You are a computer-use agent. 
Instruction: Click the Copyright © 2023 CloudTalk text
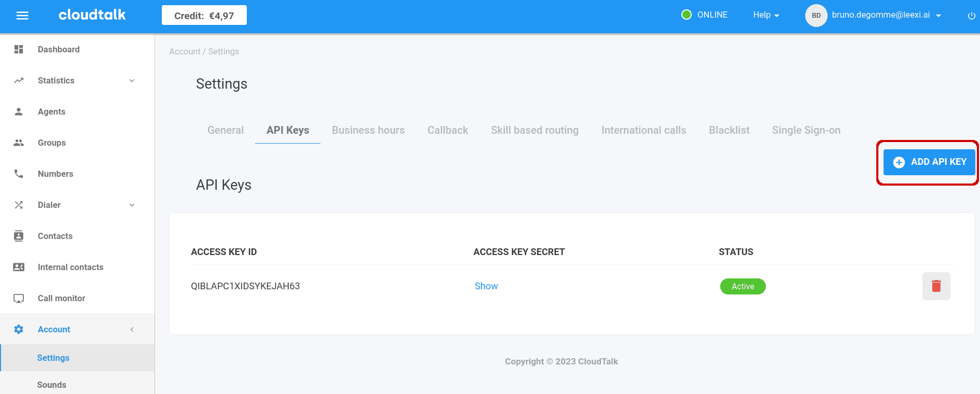[562, 361]
